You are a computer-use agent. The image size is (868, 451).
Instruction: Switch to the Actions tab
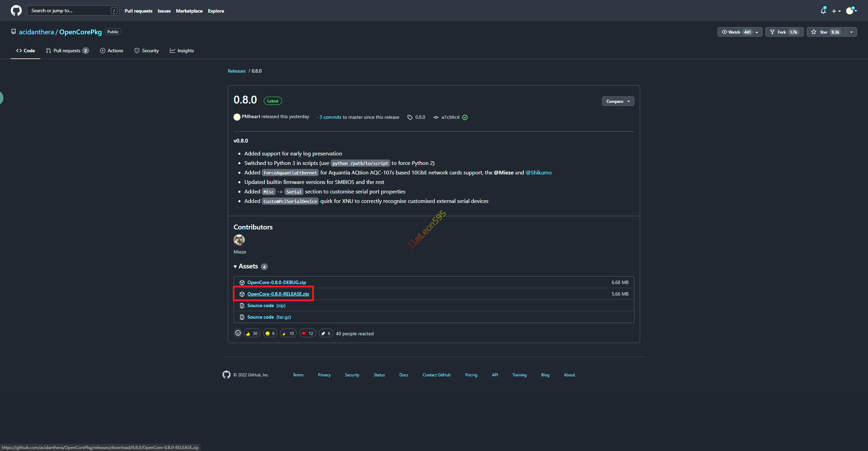[112, 51]
